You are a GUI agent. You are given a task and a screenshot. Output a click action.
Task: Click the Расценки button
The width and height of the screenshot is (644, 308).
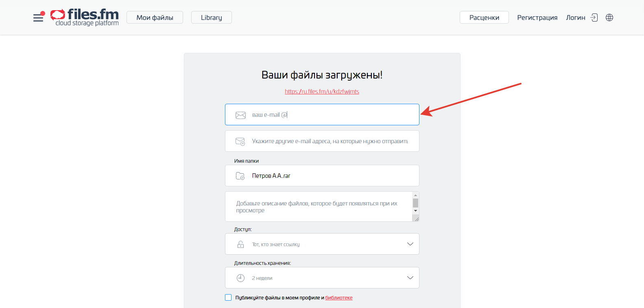(x=484, y=17)
